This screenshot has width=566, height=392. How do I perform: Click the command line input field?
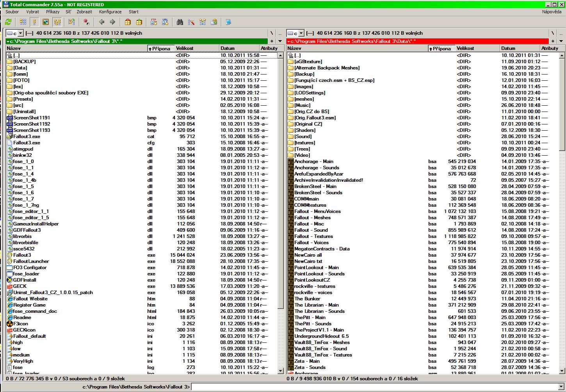pyautogui.click(x=375, y=387)
